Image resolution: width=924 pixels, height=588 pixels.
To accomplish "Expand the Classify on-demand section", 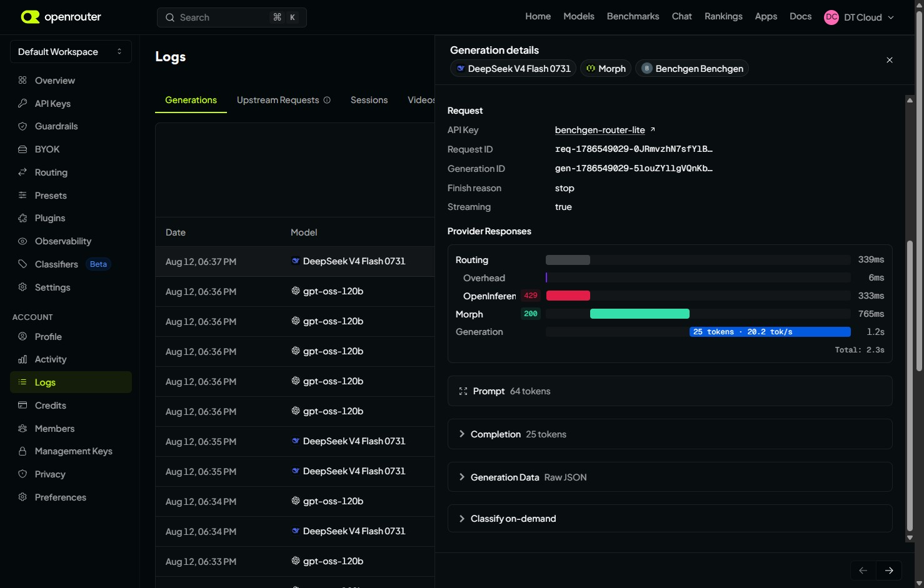I will click(x=670, y=518).
